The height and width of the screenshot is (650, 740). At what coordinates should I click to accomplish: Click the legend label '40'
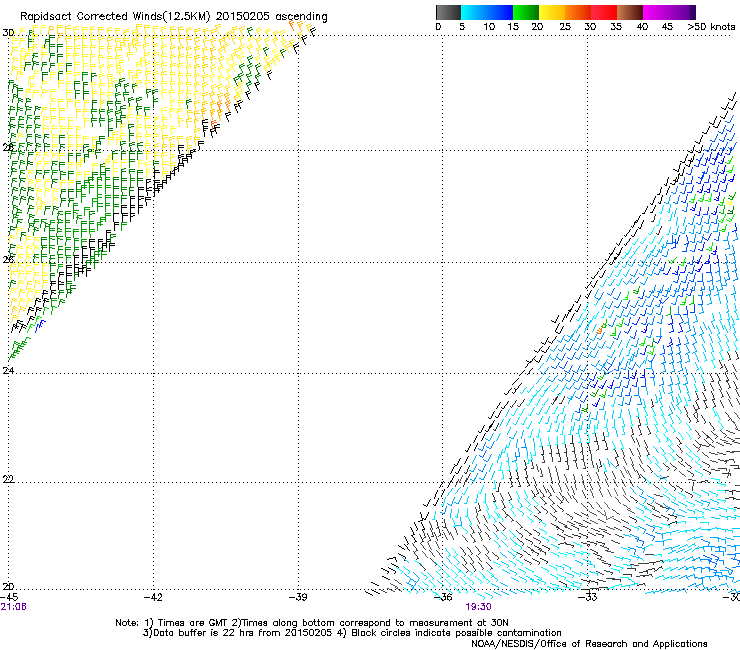(x=642, y=27)
